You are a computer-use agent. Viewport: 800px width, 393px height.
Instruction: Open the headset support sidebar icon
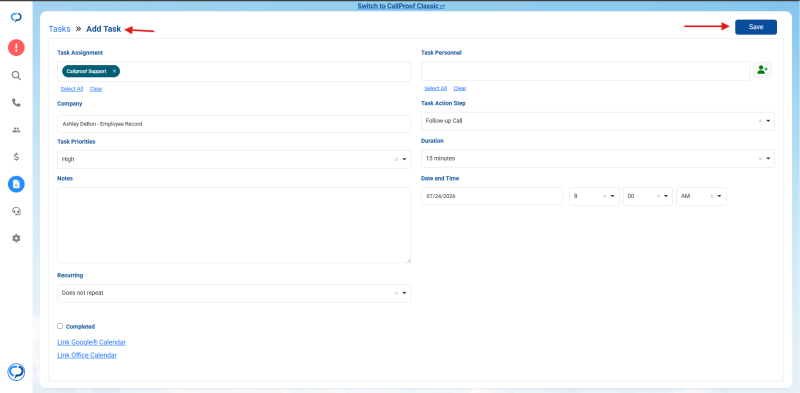point(16,211)
